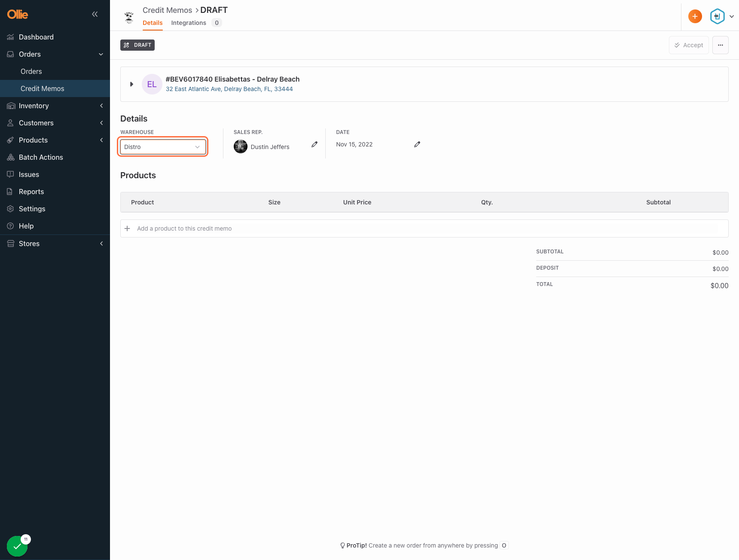Image resolution: width=739 pixels, height=560 pixels.
Task: Click the Product column header
Action: pyautogui.click(x=143, y=202)
